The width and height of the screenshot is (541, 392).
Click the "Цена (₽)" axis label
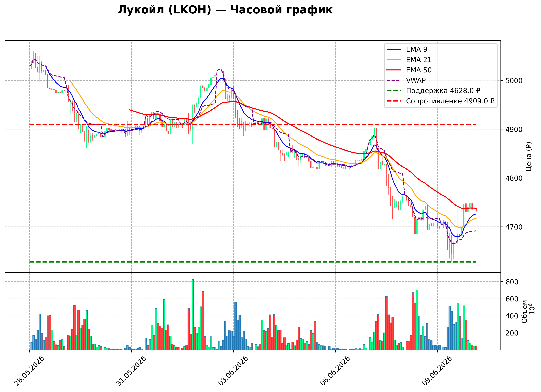529,156
